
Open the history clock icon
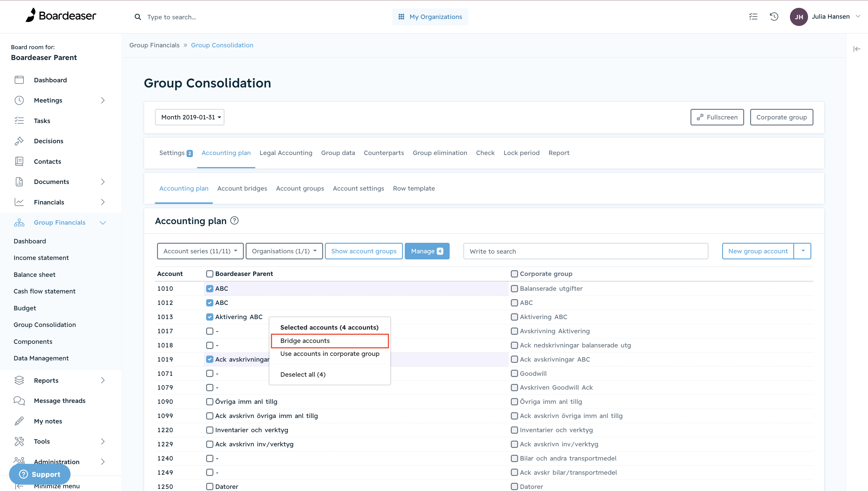click(x=774, y=17)
